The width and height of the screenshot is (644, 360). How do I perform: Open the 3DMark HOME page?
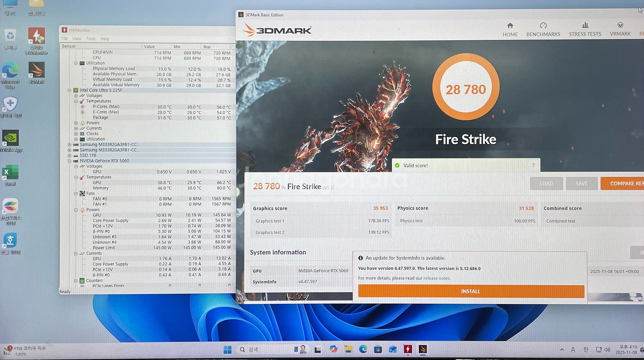pyautogui.click(x=510, y=29)
